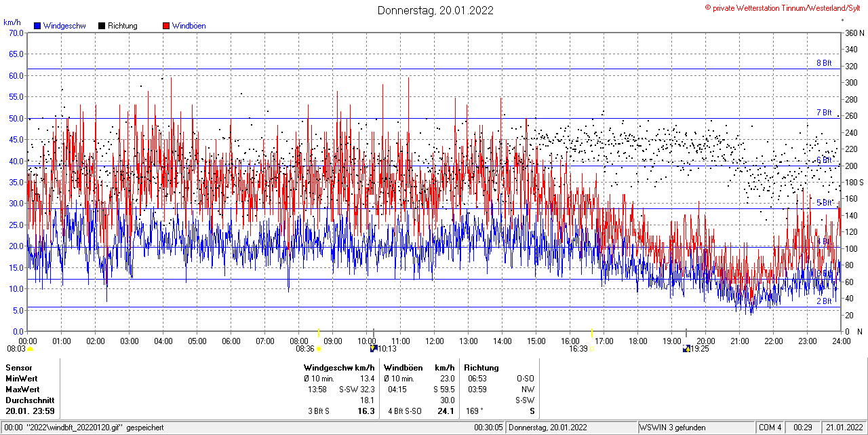Click the Durchschnitt row label
Screen dimensions: 868x435
(x=30, y=400)
